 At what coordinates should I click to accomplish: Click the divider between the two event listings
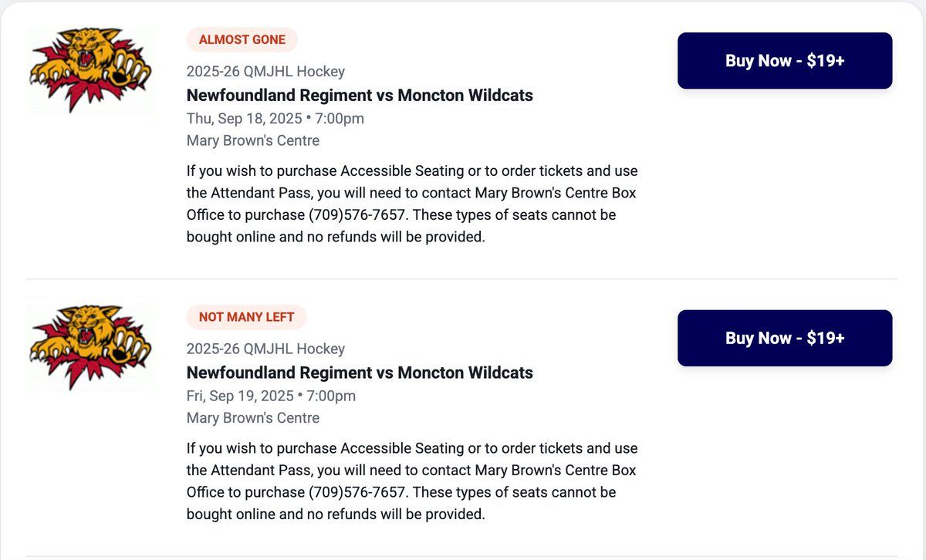click(463, 279)
